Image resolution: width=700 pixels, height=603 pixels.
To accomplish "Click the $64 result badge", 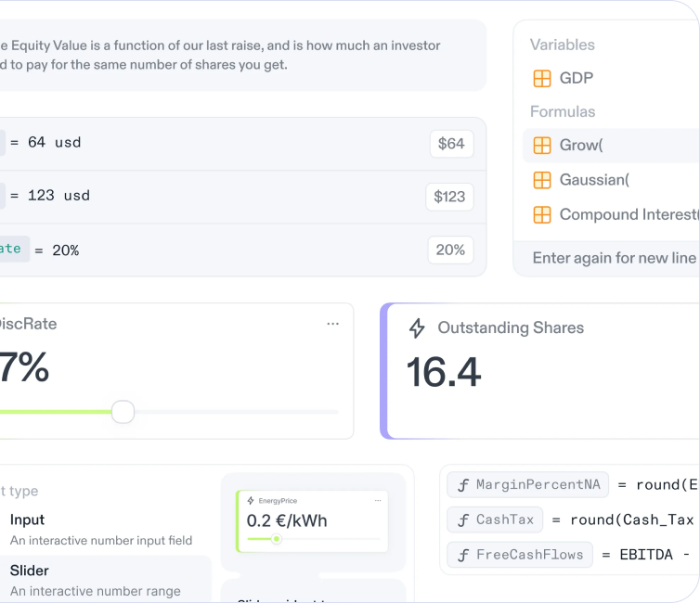I will [451, 144].
